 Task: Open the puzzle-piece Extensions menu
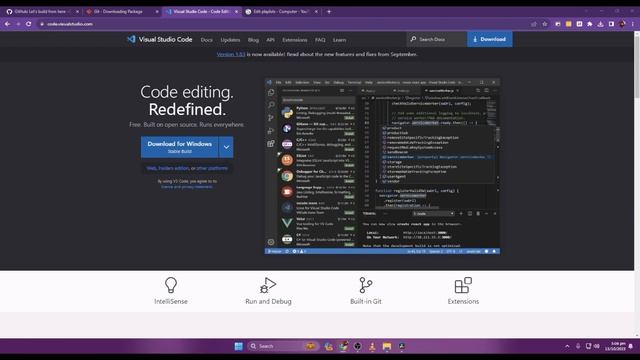coord(590,24)
